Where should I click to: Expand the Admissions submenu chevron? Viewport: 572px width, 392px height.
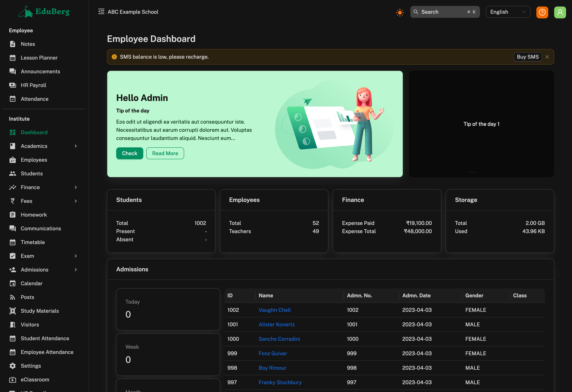(76, 270)
